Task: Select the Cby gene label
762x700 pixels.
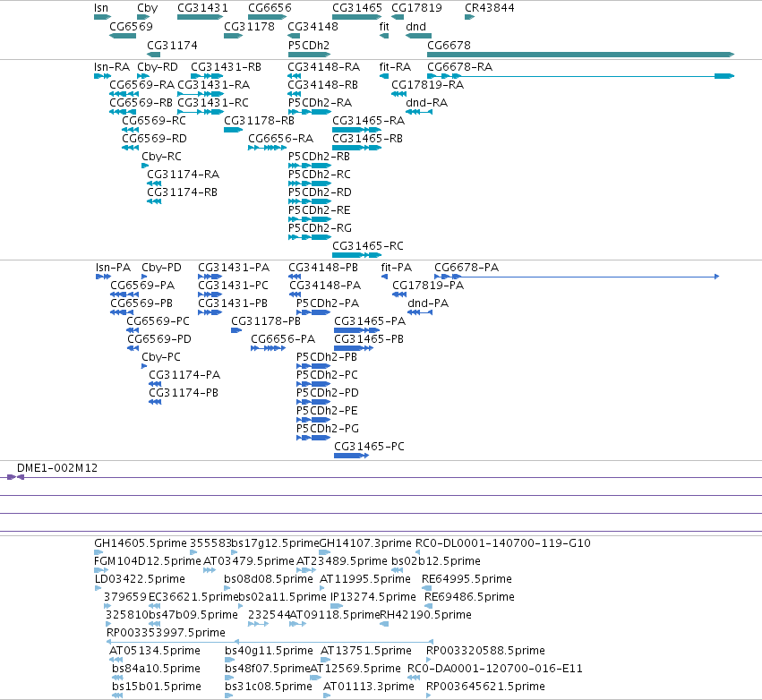Action: (147, 8)
